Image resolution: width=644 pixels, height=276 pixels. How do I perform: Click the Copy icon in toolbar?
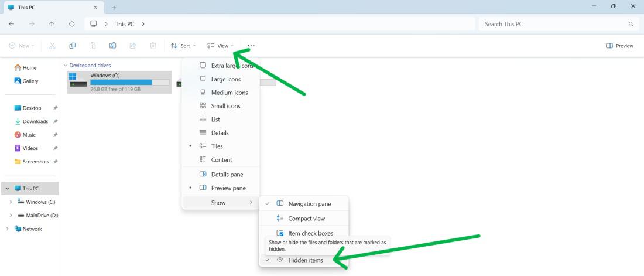[72, 46]
